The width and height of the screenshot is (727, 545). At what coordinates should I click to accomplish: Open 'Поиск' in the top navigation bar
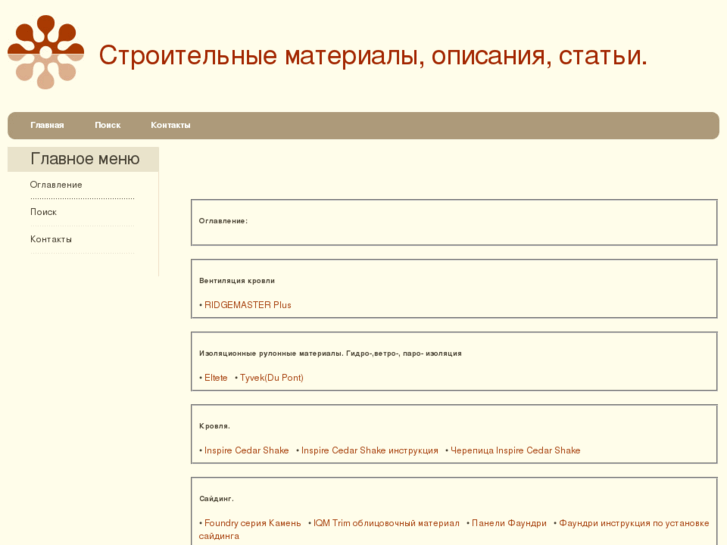point(108,125)
